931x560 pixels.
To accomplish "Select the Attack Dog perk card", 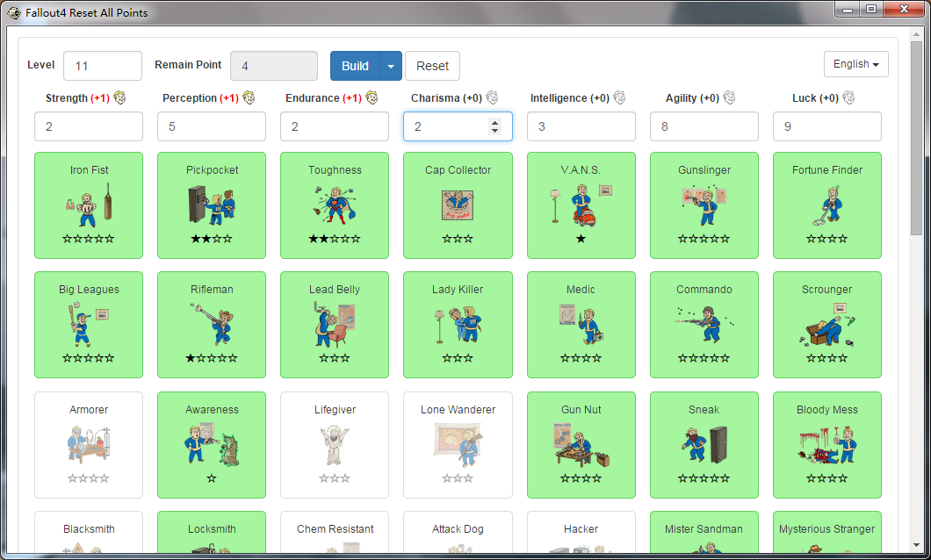I will (x=458, y=533).
